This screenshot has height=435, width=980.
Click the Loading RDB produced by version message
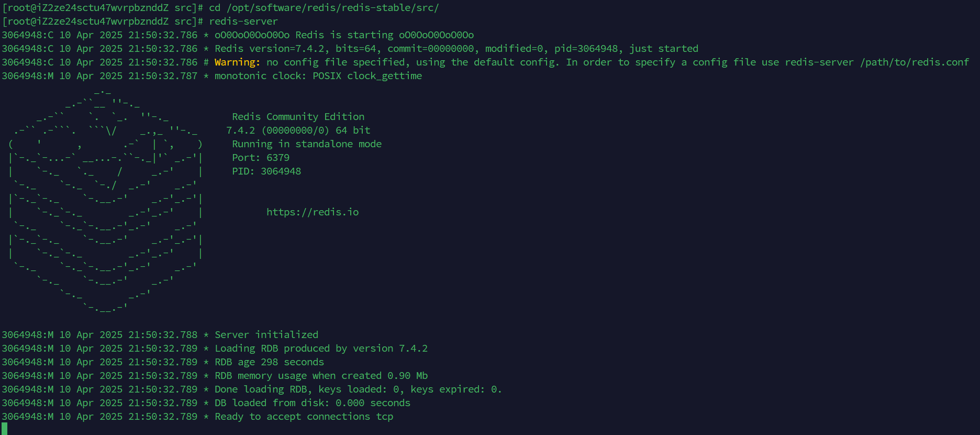321,349
